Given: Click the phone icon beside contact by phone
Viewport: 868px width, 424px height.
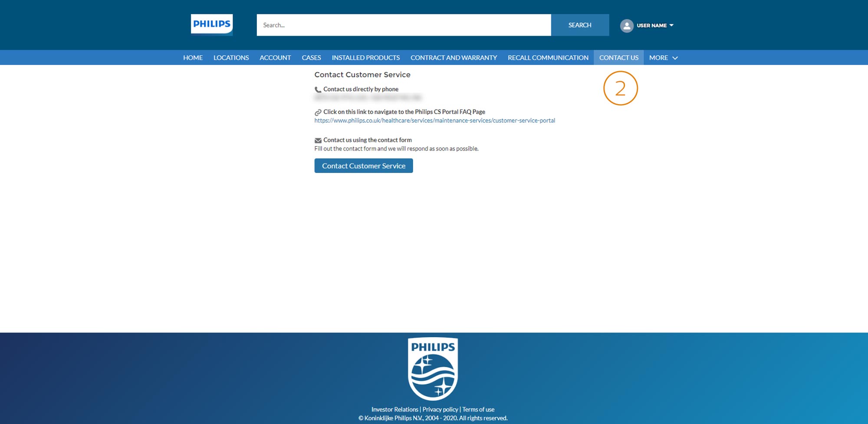Looking at the screenshot, I should [x=318, y=90].
